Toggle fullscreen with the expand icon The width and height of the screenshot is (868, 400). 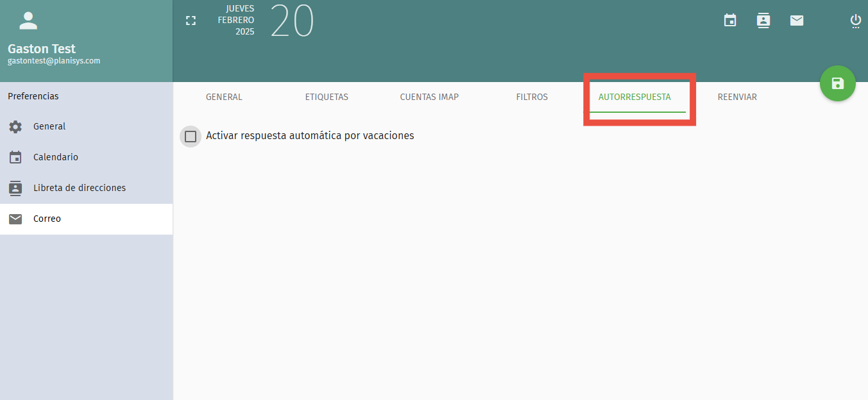[x=191, y=20]
